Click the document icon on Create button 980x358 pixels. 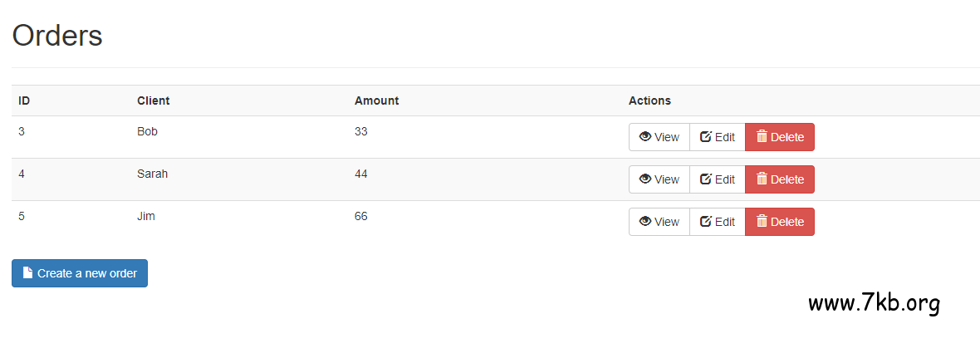tap(27, 273)
